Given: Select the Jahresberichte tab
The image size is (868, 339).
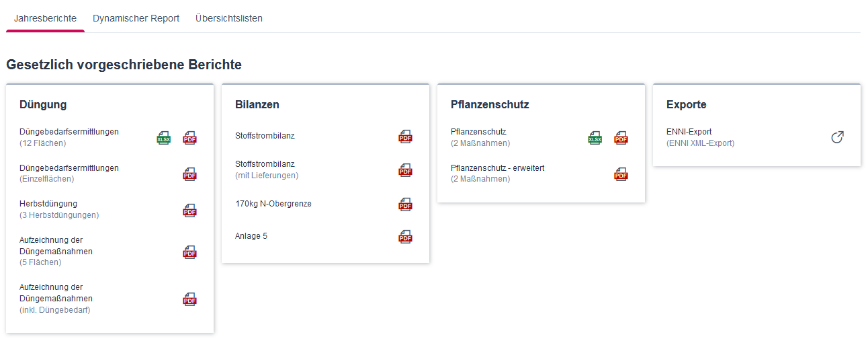Looking at the screenshot, I should click(45, 18).
